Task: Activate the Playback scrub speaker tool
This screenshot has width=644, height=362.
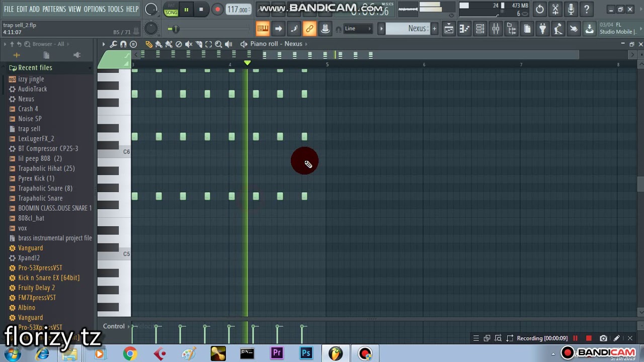Action: pos(228,44)
